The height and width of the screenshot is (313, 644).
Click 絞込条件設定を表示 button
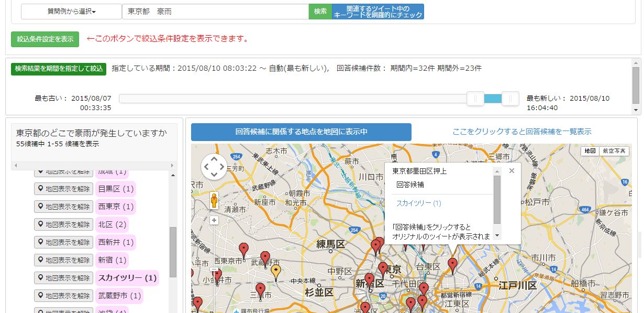click(x=45, y=39)
